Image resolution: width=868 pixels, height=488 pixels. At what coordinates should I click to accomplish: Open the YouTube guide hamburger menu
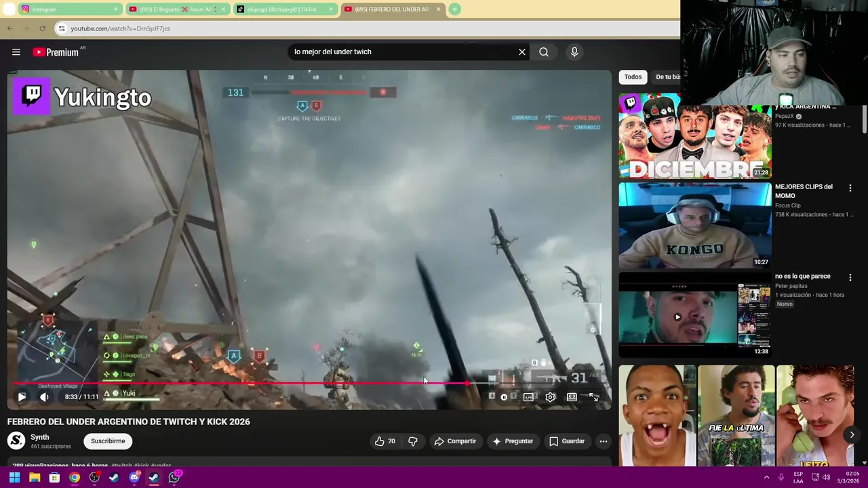pos(16,52)
